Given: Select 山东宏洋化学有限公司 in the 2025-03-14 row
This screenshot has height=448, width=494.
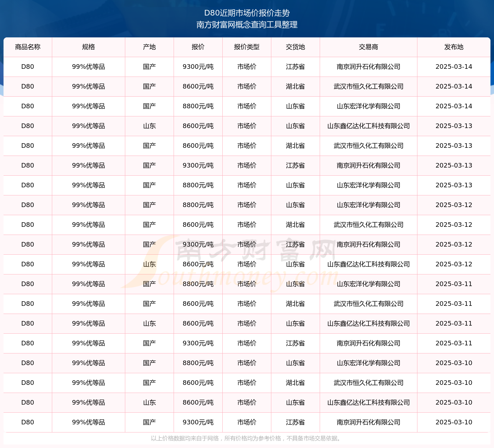Looking at the screenshot, I should tap(368, 106).
